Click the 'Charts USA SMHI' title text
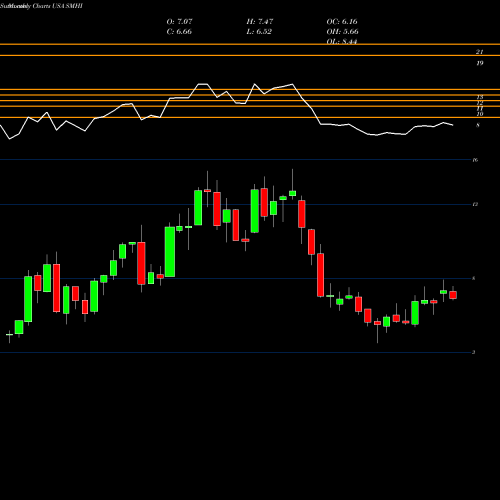500x500 pixels. coord(58,6)
